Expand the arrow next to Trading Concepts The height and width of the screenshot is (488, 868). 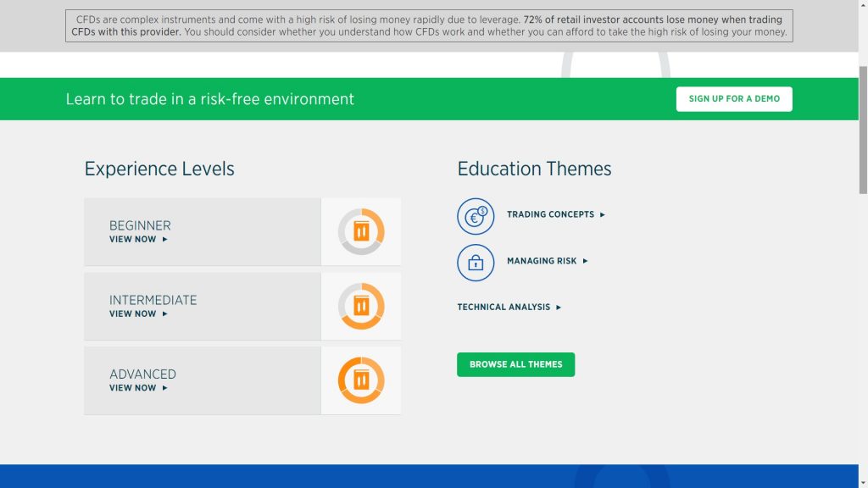[603, 215]
